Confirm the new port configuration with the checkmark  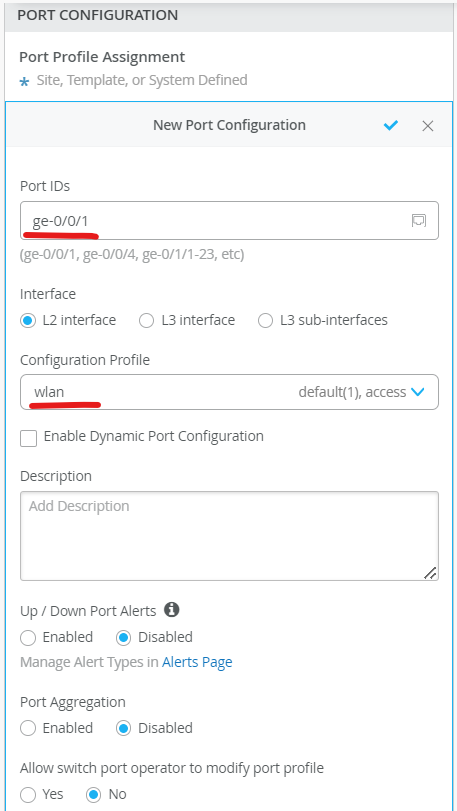[391, 125]
